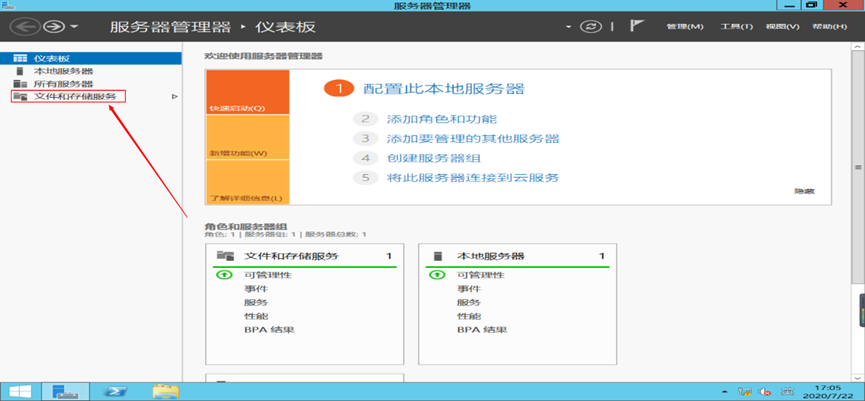Select 所有服务器 in the left sidebar
The height and width of the screenshot is (401, 865).
click(x=91, y=84)
